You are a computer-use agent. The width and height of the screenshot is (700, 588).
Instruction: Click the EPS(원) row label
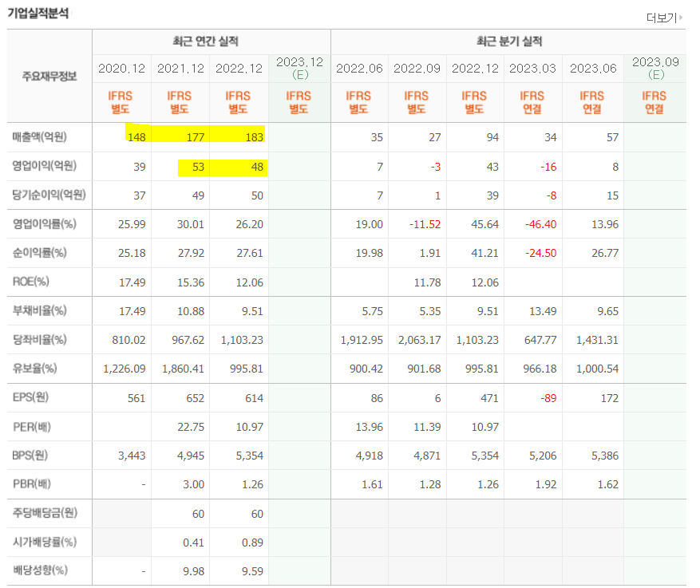pos(30,397)
